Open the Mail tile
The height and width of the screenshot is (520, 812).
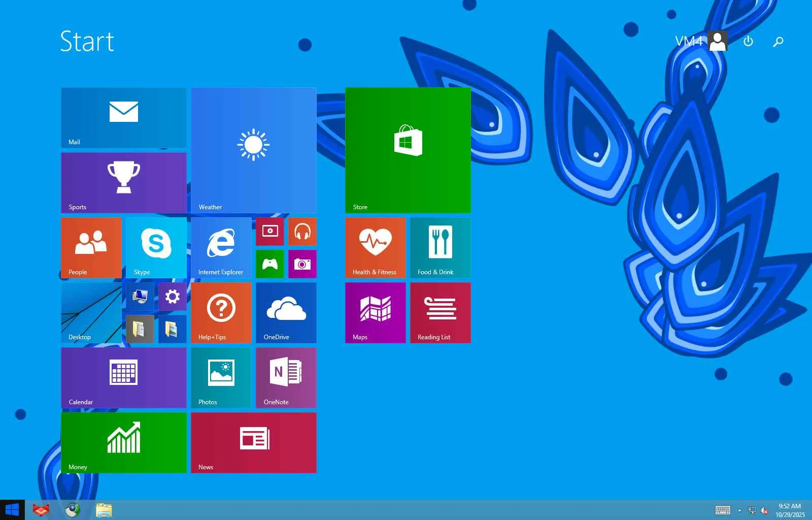(x=124, y=118)
